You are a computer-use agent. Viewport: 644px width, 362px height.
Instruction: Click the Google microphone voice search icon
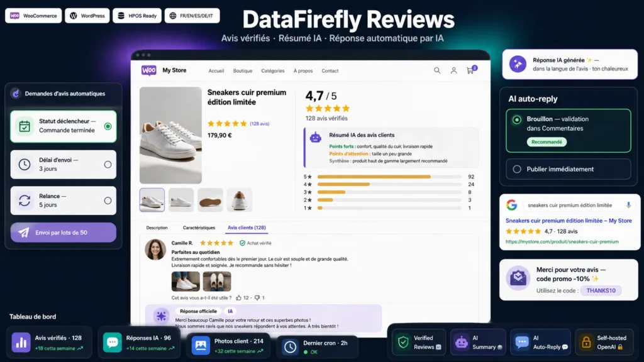(x=628, y=205)
